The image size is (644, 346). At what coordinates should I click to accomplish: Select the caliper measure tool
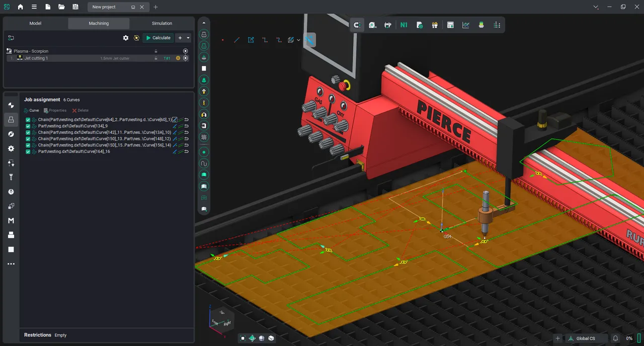(388, 25)
